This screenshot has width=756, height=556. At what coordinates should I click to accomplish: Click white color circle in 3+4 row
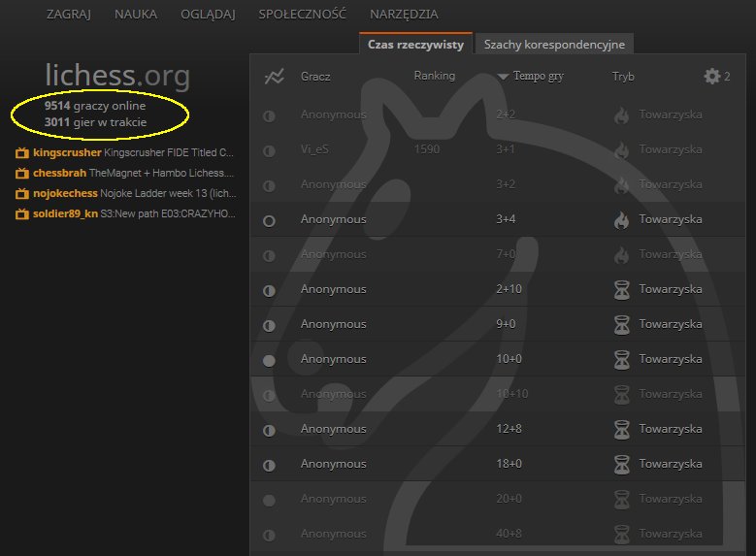coord(269,221)
